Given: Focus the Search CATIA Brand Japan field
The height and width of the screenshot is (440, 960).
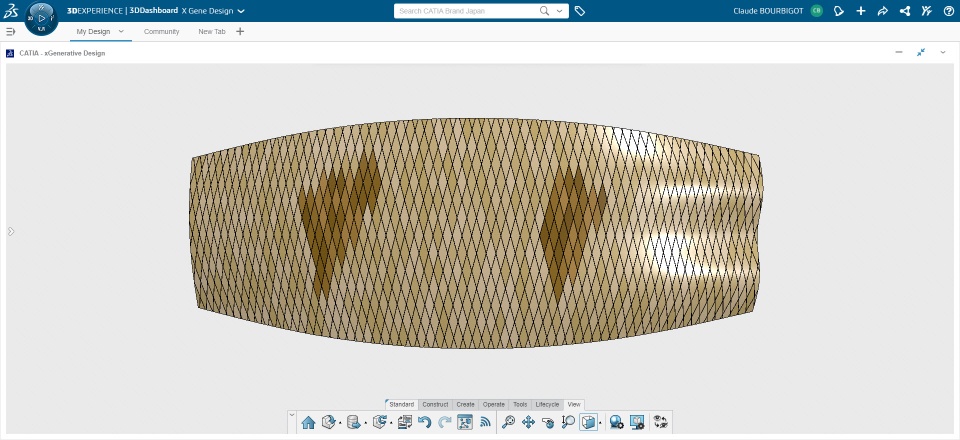Looking at the screenshot, I should [467, 11].
